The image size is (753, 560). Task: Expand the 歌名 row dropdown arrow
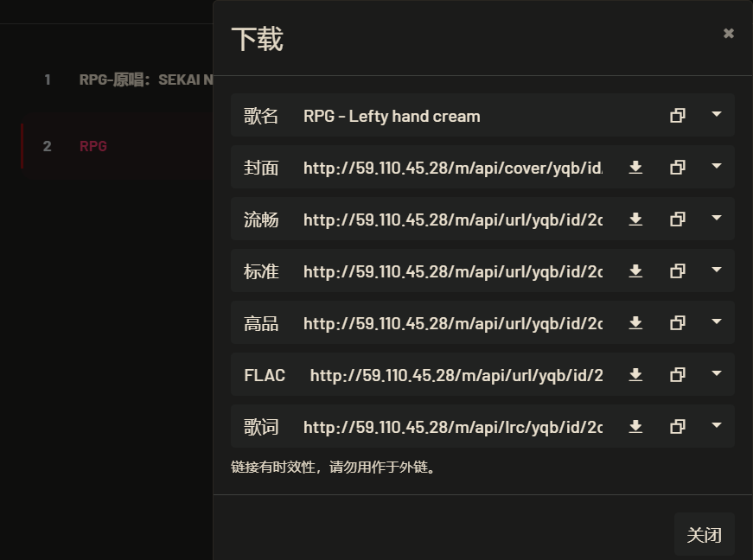click(716, 115)
